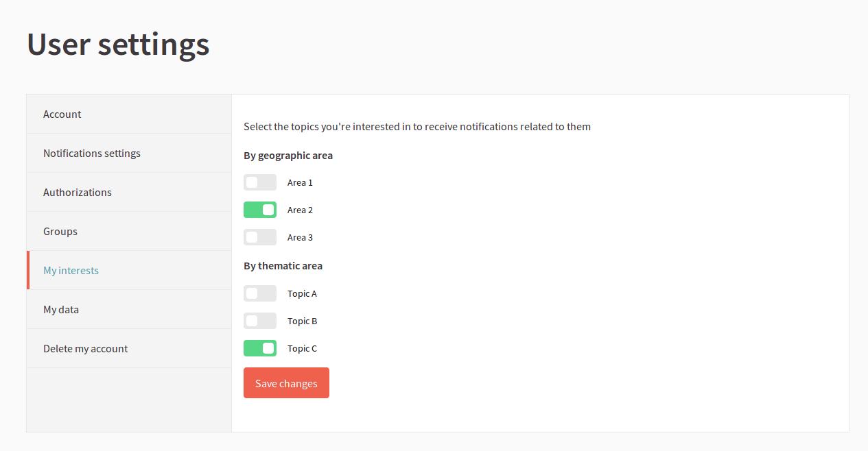This screenshot has height=451, width=868.
Task: Open the Account settings section
Action: coord(62,114)
